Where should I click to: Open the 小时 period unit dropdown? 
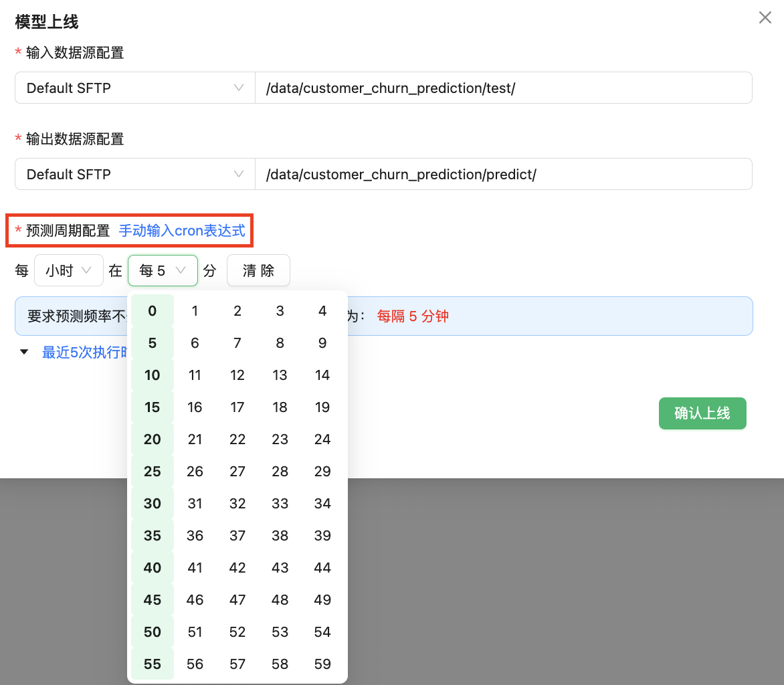[x=68, y=270]
